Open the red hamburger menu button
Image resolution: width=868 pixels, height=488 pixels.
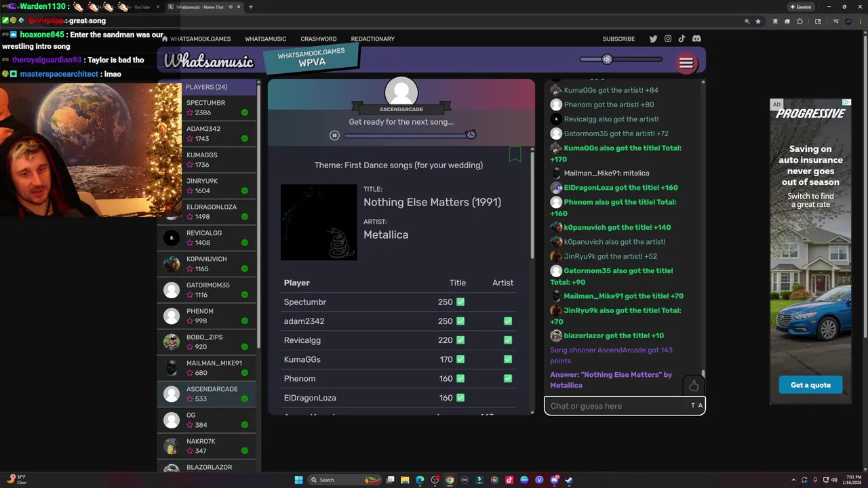click(x=686, y=63)
